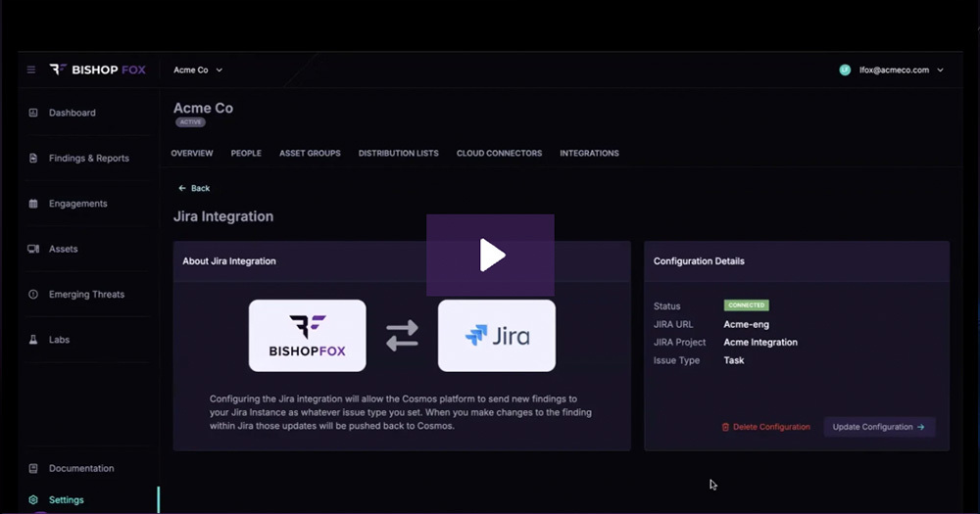Click the Jira logo card
Viewport: 980px width, 514px height.
pyautogui.click(x=497, y=336)
